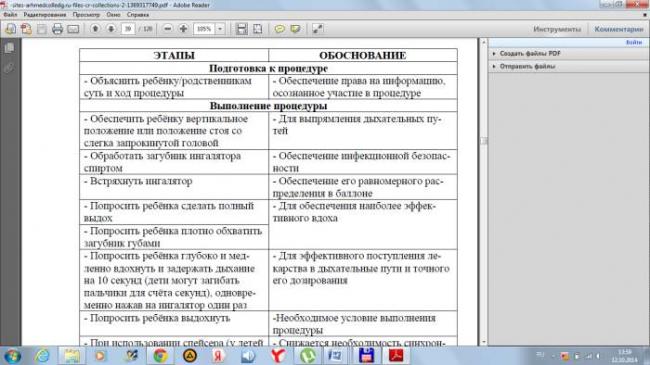Viewport: 650px width, 365px height.
Task: Open uTorrent from taskbar
Action: click(308, 356)
